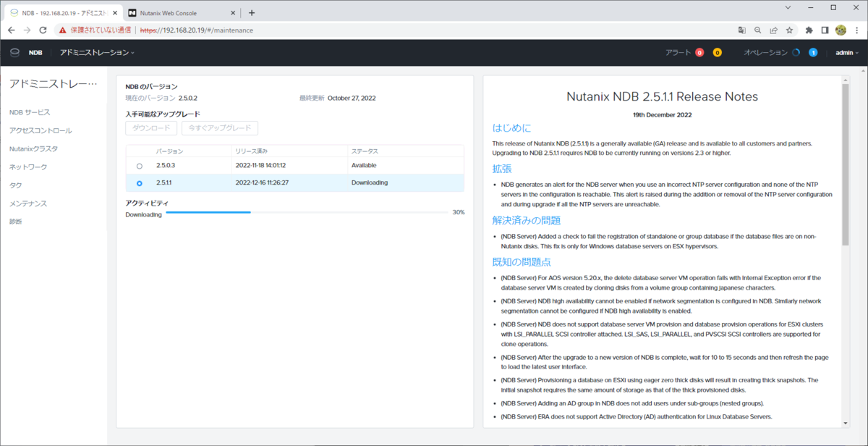
Task: Click the yellow warning alerts badge
Action: pos(718,52)
